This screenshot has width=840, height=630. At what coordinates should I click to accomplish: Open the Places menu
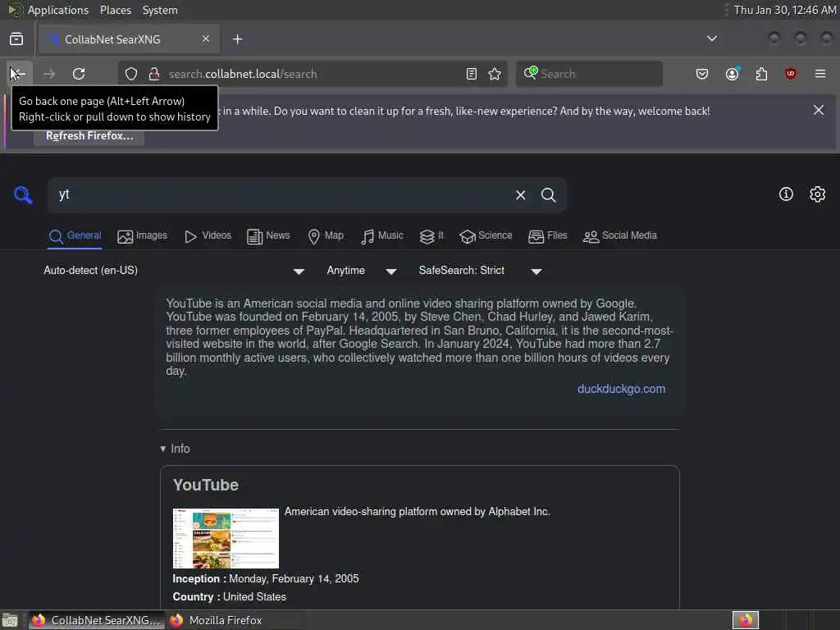pyautogui.click(x=116, y=10)
